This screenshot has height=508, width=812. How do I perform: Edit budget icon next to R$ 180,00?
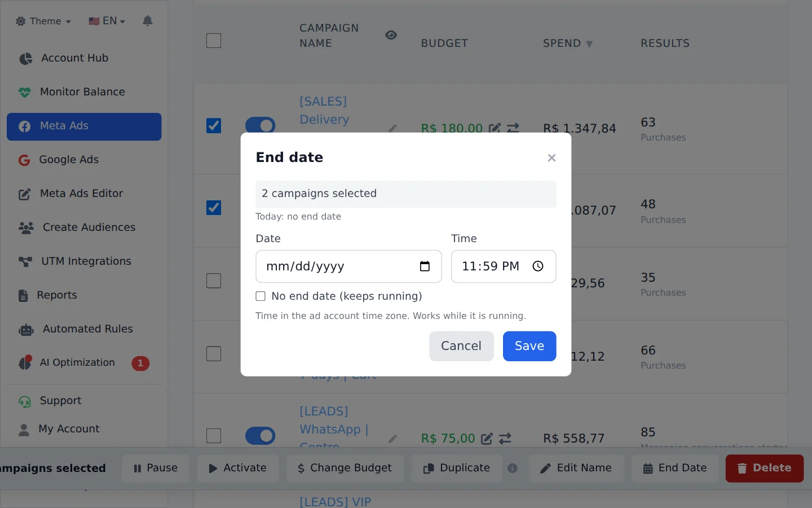[x=495, y=128]
